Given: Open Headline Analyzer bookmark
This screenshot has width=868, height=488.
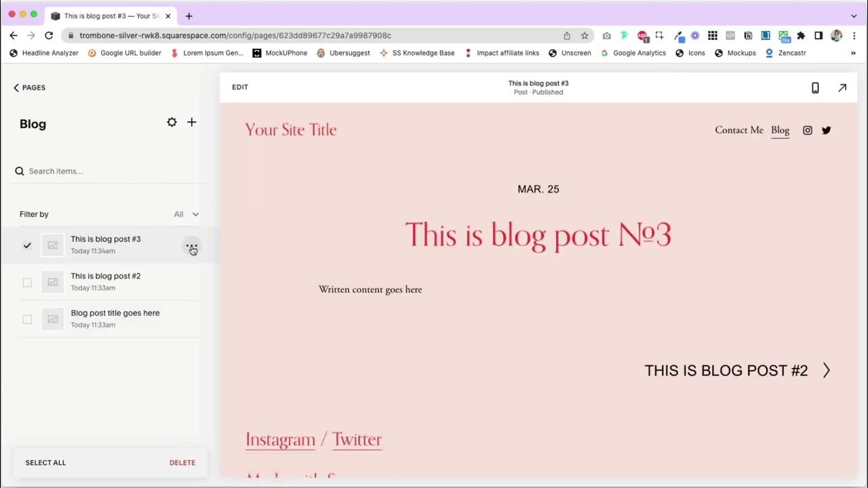Looking at the screenshot, I should click(44, 53).
